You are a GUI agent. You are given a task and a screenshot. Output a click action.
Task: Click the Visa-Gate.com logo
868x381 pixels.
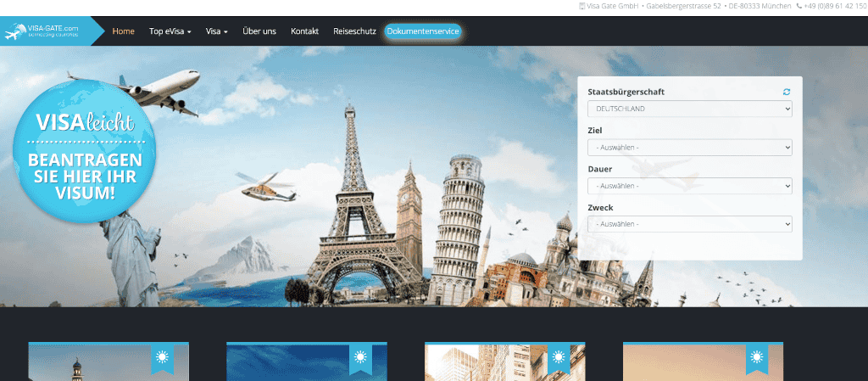point(42,31)
